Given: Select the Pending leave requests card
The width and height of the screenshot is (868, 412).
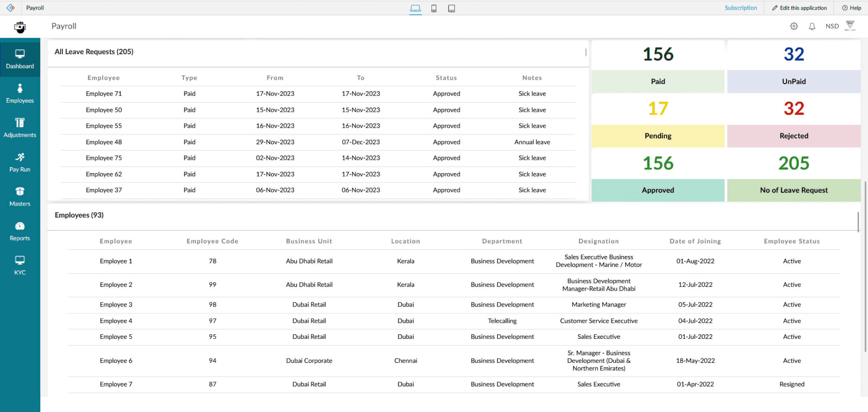Looking at the screenshot, I should [658, 122].
